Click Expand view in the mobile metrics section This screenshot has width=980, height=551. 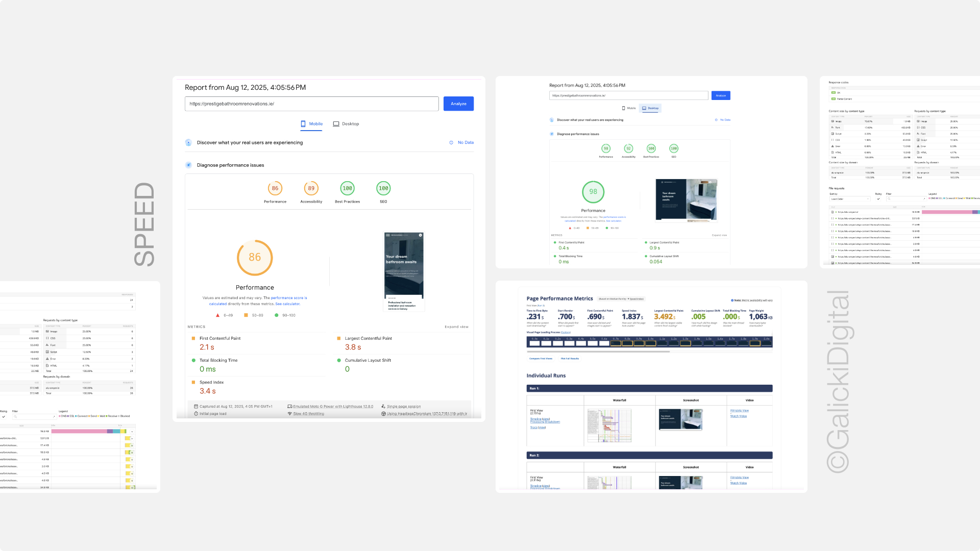coord(456,327)
